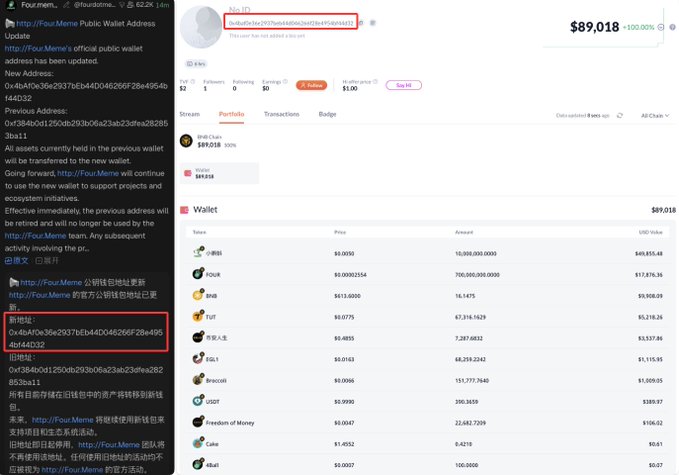Click the BNB price $613.6000
The width and height of the screenshot is (679, 475).
tap(347, 296)
